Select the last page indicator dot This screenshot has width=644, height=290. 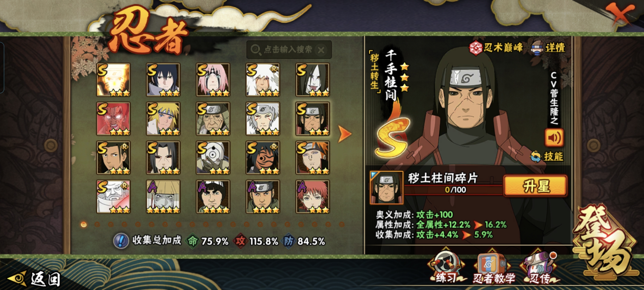tap(342, 224)
